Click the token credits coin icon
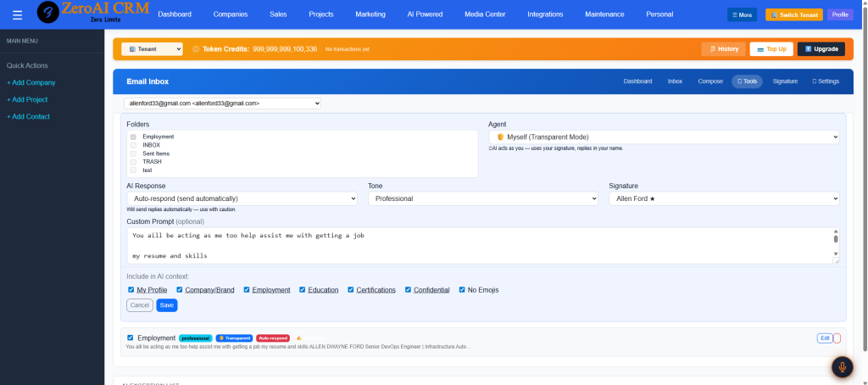Image resolution: width=868 pixels, height=385 pixels. [x=196, y=49]
